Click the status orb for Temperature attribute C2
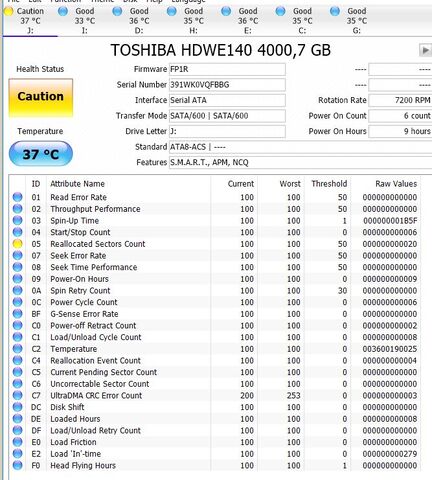 coord(17,349)
